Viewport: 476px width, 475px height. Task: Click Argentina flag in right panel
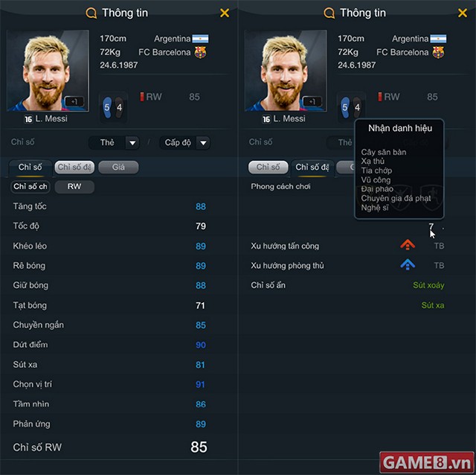438,39
